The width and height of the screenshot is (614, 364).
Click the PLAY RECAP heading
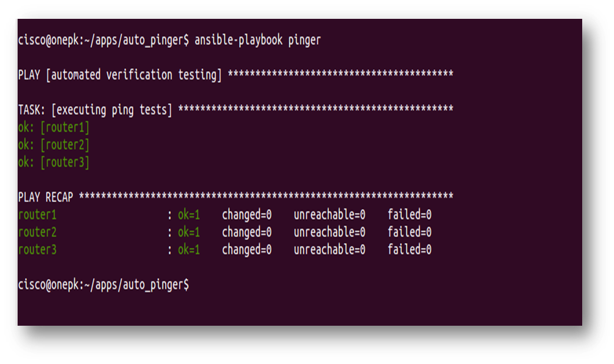click(45, 197)
